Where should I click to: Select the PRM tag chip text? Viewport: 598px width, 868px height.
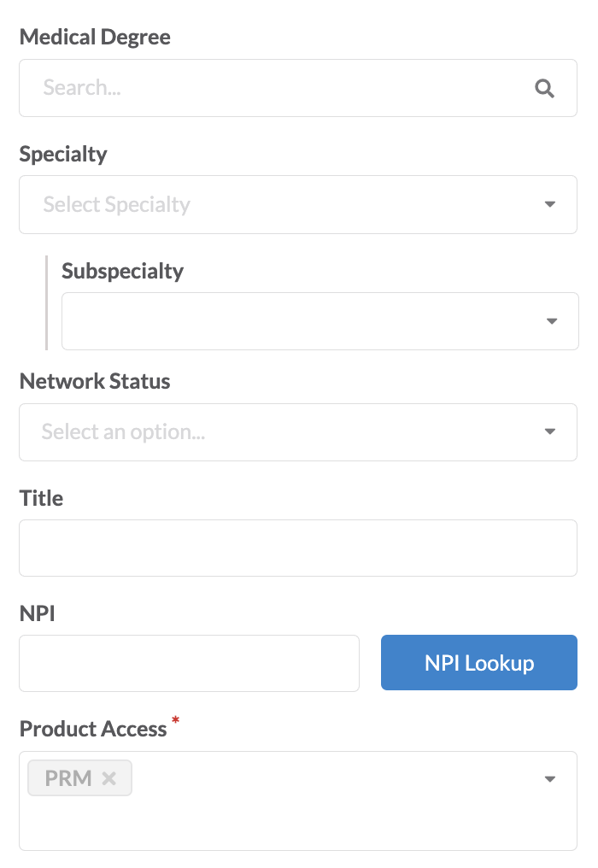point(68,778)
